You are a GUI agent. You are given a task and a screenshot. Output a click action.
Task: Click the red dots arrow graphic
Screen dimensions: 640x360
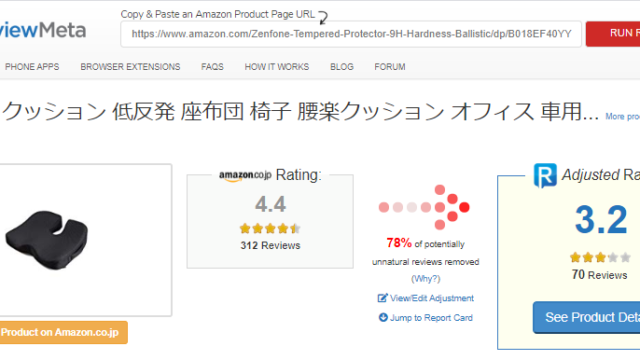click(424, 207)
